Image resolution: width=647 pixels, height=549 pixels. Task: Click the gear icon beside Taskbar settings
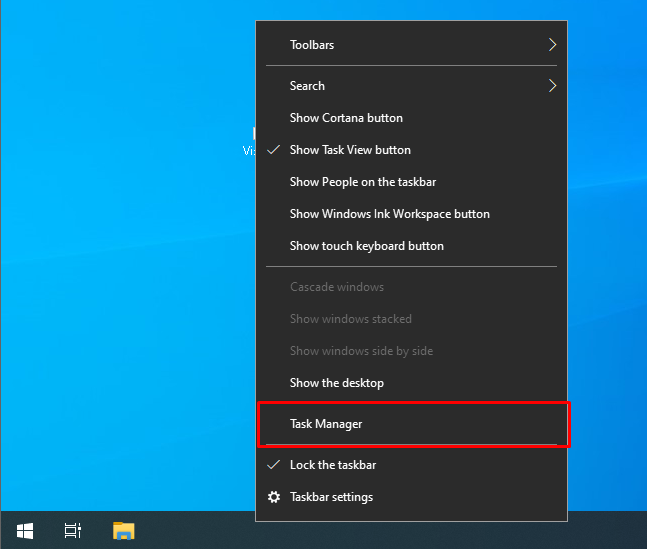pyautogui.click(x=274, y=497)
